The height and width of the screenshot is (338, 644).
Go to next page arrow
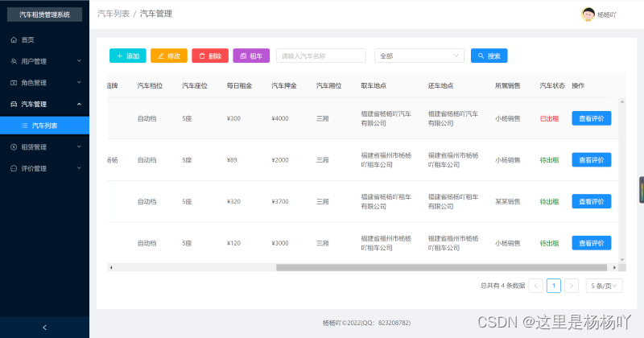pyautogui.click(x=572, y=286)
